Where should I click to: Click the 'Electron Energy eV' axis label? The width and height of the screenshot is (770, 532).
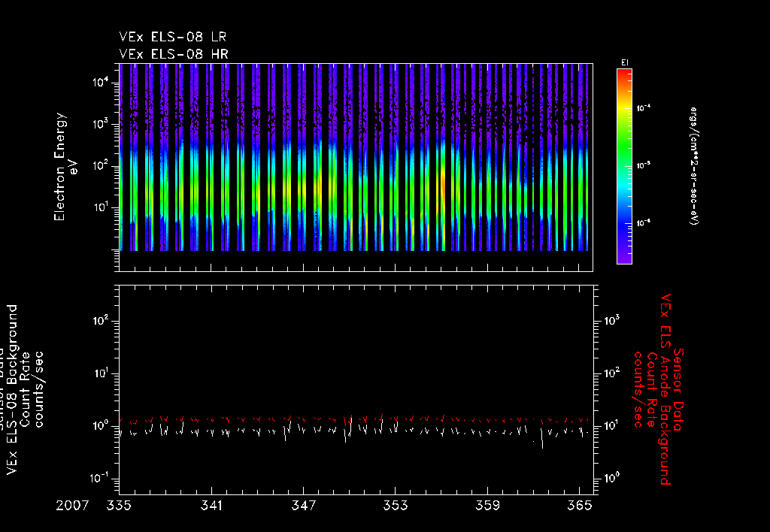66,167
